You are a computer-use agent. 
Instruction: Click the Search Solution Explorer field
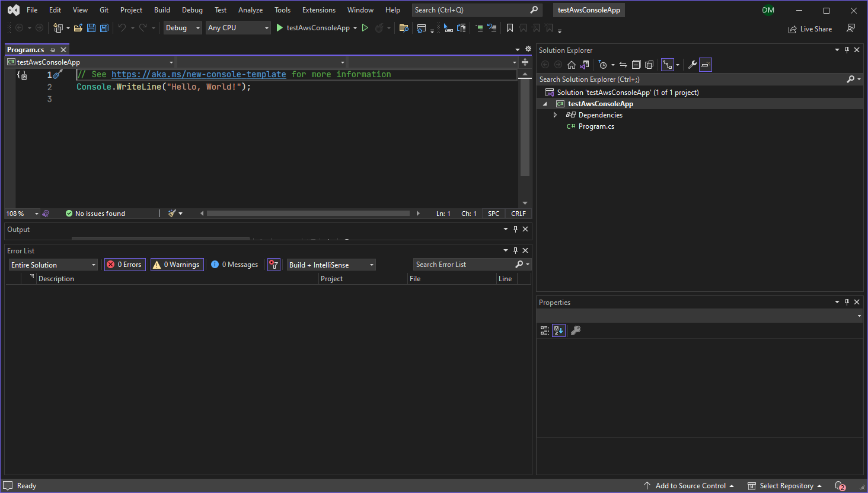(x=691, y=79)
